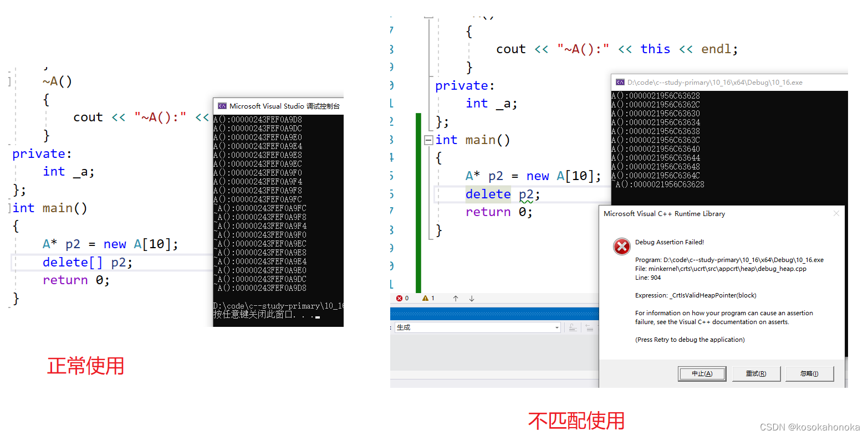This screenshot has width=868, height=436.
Task: Click the red error icon in assertion dialog
Action: click(622, 246)
